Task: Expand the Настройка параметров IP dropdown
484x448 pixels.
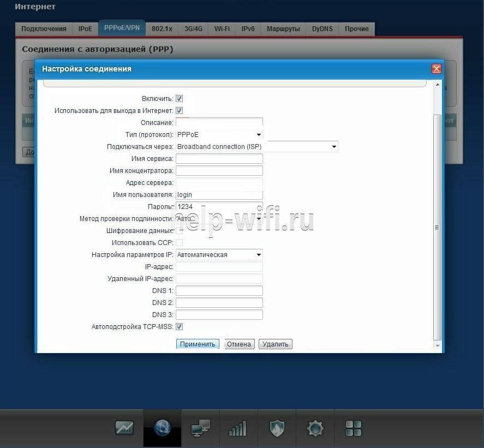Action: point(219,255)
